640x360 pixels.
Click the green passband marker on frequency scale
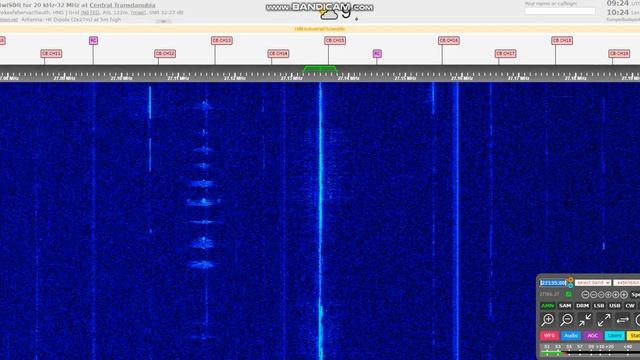click(320, 68)
